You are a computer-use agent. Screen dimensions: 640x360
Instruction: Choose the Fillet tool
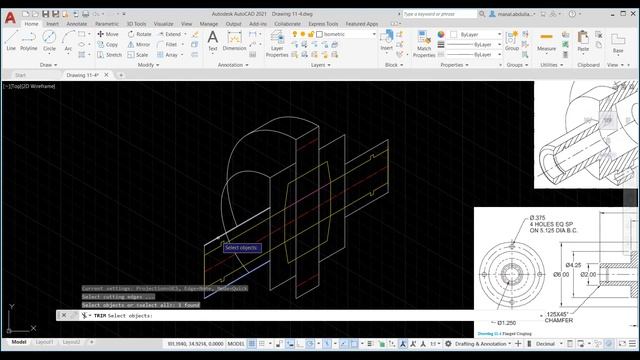pyautogui.click(x=167, y=44)
